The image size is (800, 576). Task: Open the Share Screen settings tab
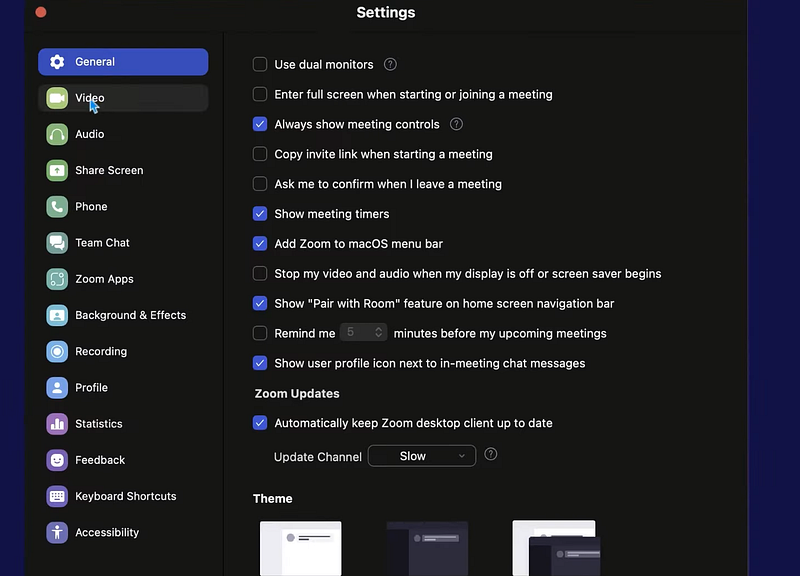[x=123, y=170]
